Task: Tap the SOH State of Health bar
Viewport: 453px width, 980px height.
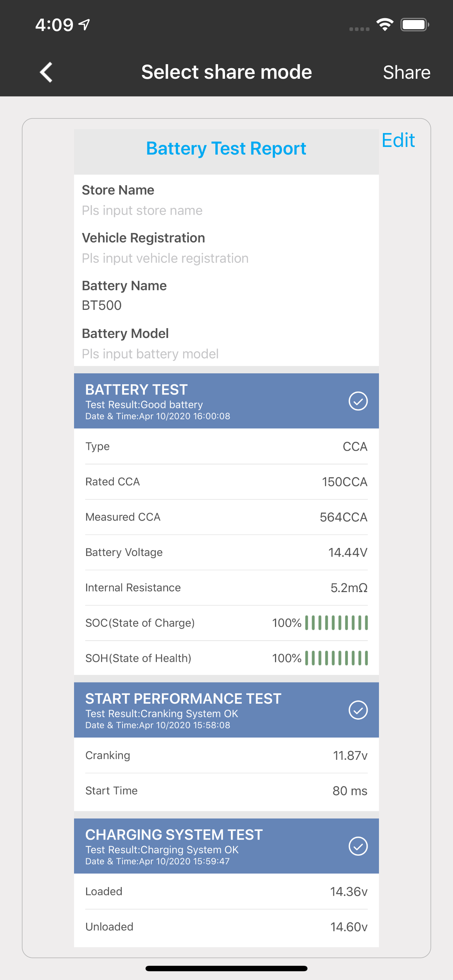Action: tap(337, 658)
